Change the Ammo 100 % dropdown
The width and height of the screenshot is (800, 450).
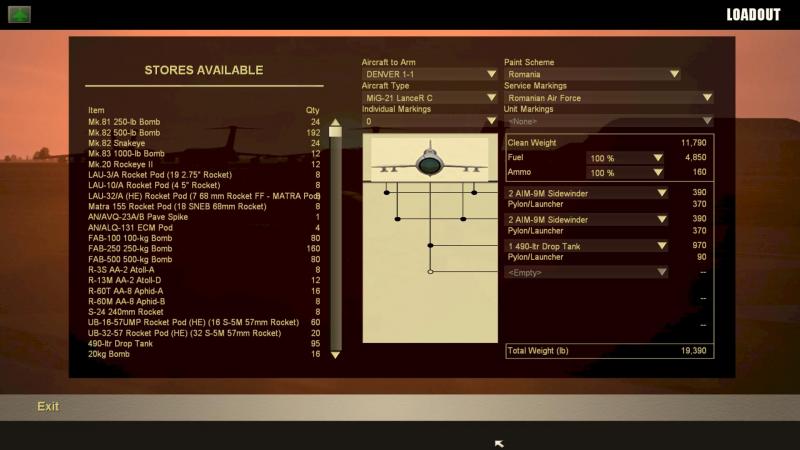(625, 172)
